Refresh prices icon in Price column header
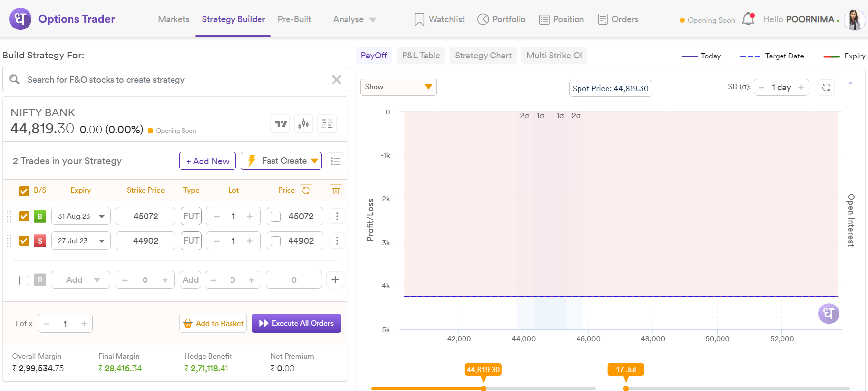 click(306, 190)
